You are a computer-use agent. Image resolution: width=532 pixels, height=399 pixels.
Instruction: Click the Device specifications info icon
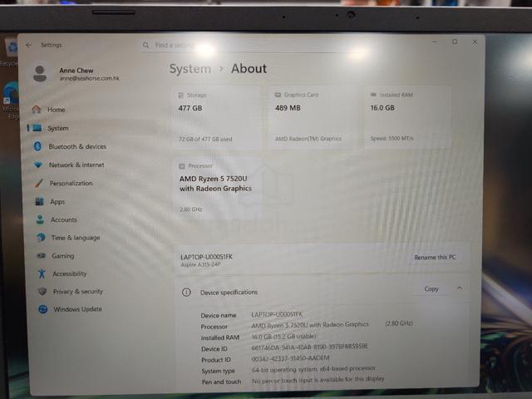(x=186, y=292)
